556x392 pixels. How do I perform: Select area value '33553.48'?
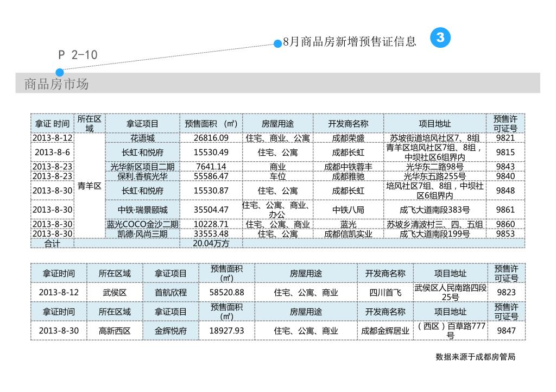tap(211, 233)
